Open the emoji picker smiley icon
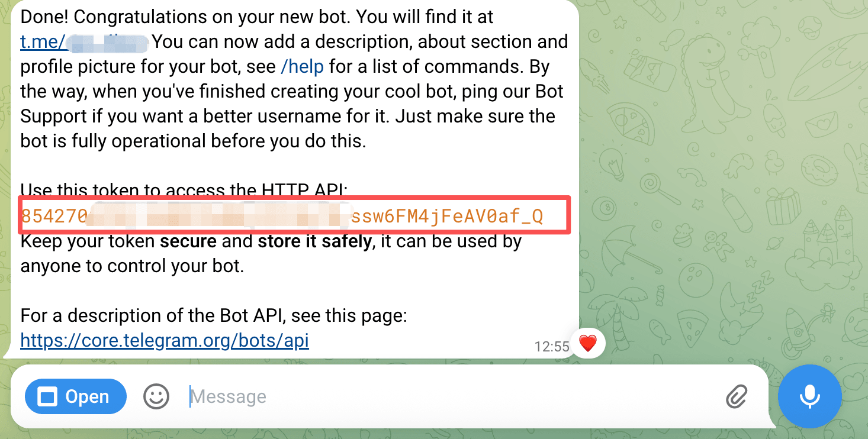The width and height of the screenshot is (868, 439). pos(156,396)
